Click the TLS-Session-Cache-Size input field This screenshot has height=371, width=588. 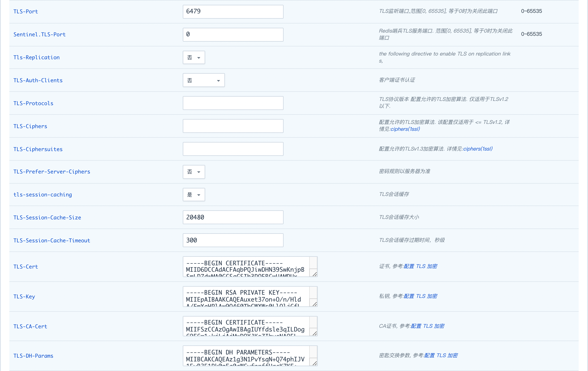[x=233, y=217]
